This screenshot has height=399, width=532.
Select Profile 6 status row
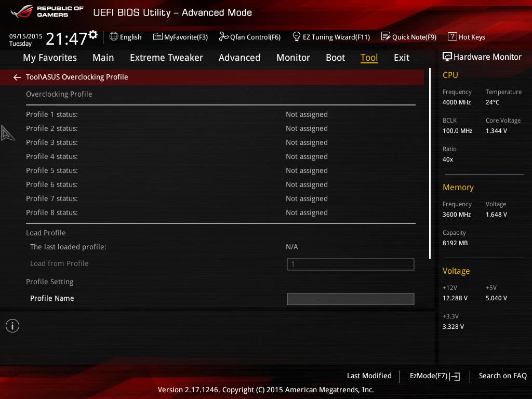(220, 184)
